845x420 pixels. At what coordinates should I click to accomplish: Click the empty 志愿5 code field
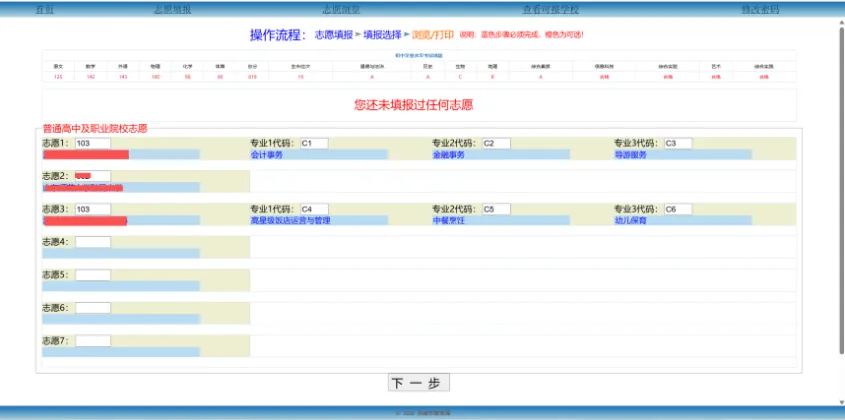point(93,275)
